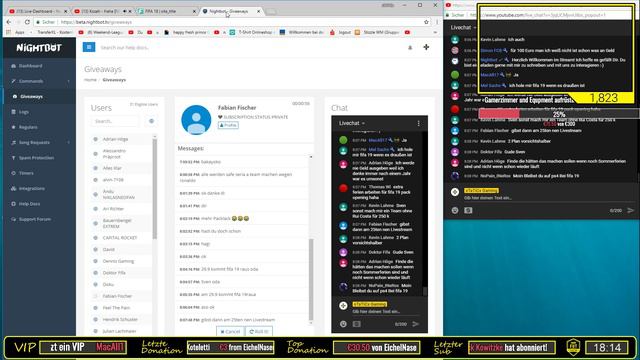Switch to the second YouTube browser tab
Viewport: 640px width, 360px height.
(102, 11)
